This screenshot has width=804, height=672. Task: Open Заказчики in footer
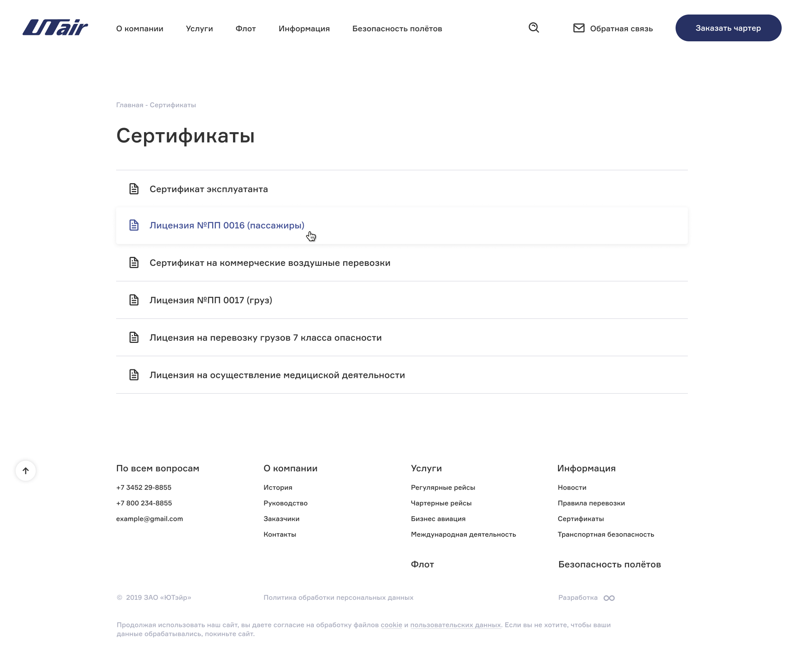click(281, 519)
